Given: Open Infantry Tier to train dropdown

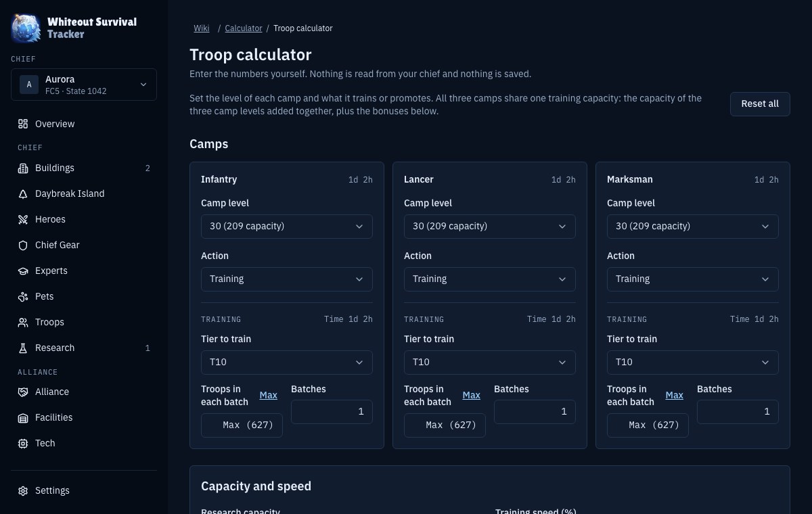Looking at the screenshot, I should (x=287, y=362).
